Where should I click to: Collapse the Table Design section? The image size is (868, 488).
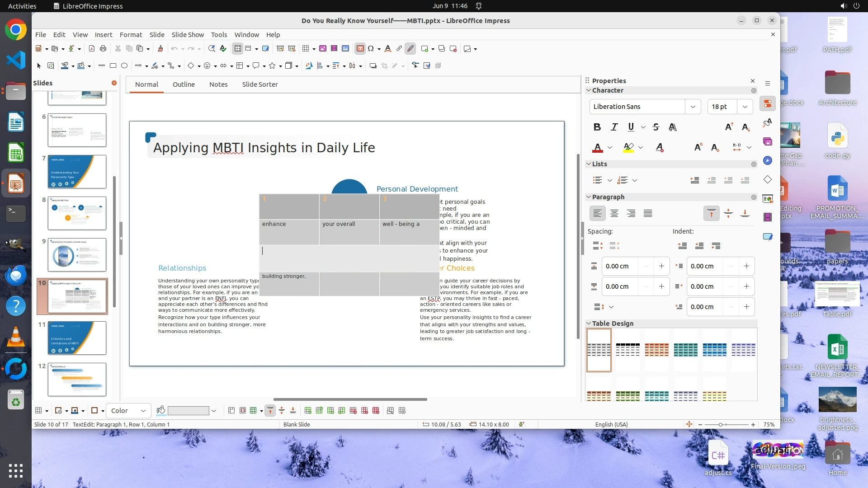[589, 324]
